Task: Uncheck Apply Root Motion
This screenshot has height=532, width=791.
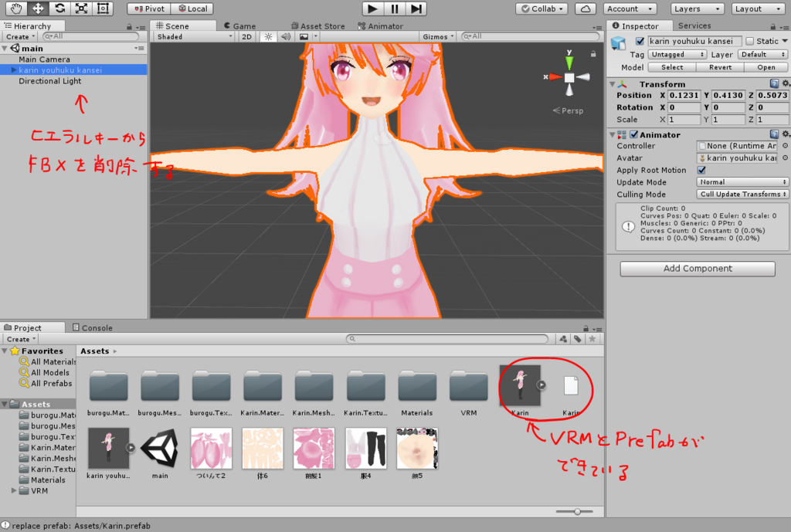Action: [701, 170]
